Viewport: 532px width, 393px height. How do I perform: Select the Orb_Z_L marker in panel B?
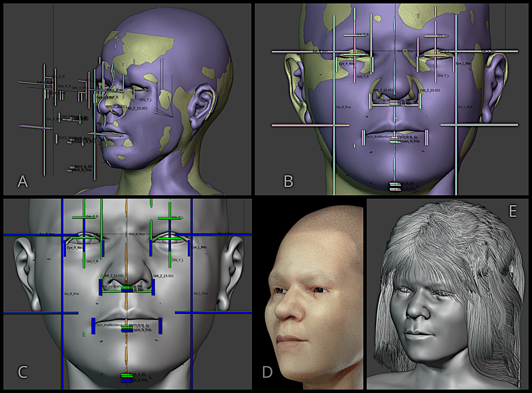(443, 35)
